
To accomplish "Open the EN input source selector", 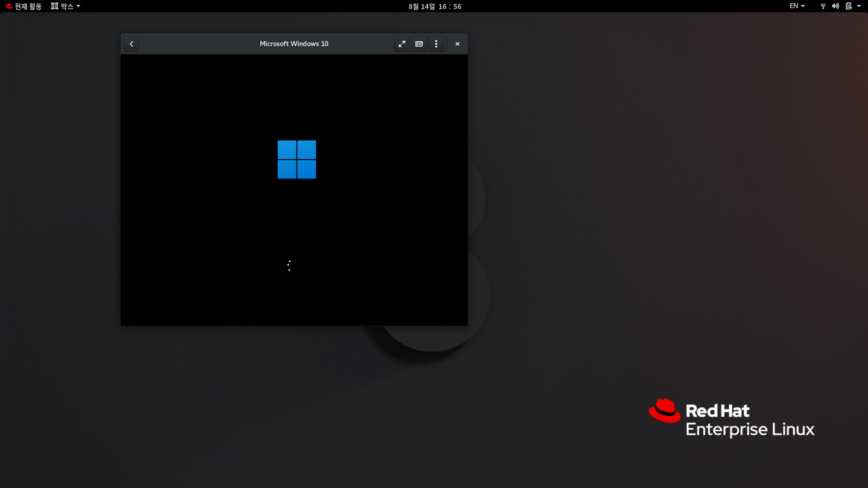I will [797, 6].
